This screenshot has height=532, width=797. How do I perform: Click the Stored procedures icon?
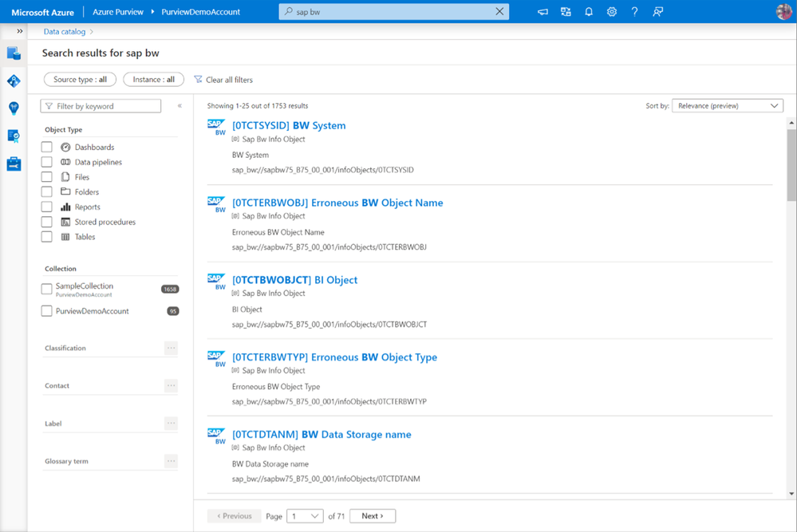coord(65,222)
